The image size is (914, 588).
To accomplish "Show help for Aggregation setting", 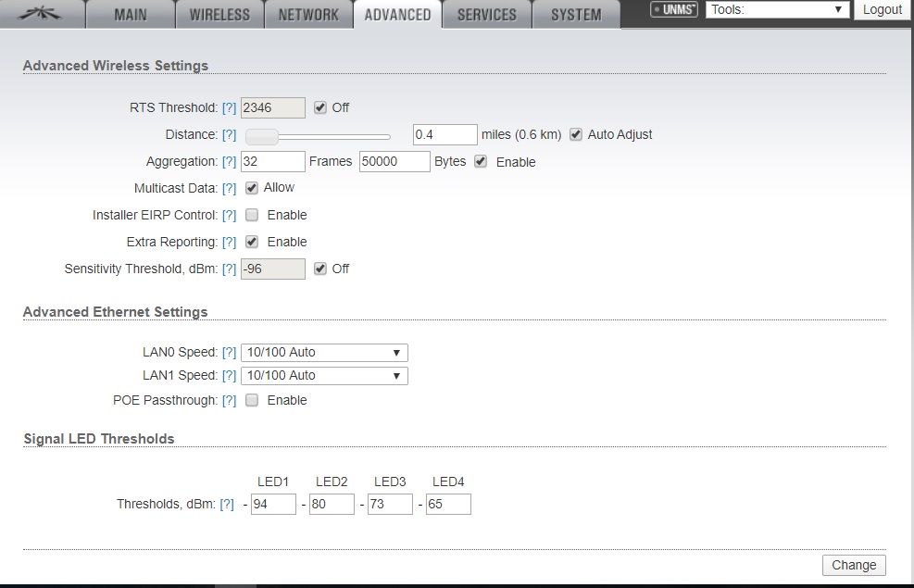I will click(x=229, y=162).
